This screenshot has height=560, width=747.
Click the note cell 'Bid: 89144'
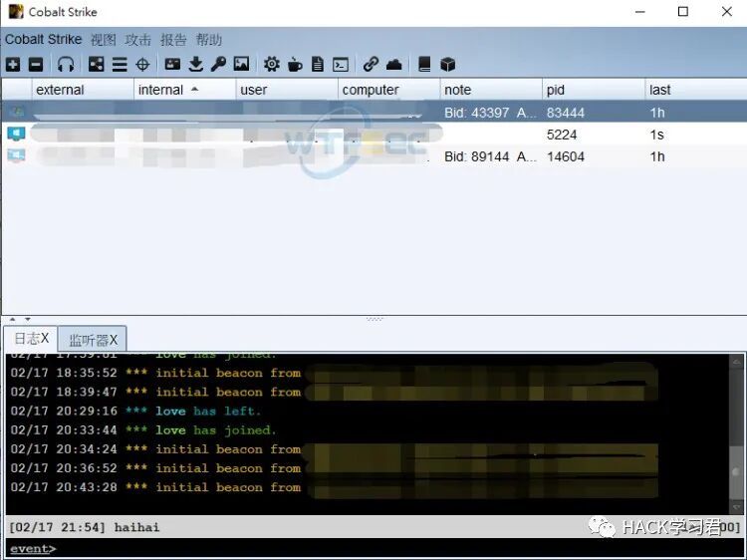point(491,156)
